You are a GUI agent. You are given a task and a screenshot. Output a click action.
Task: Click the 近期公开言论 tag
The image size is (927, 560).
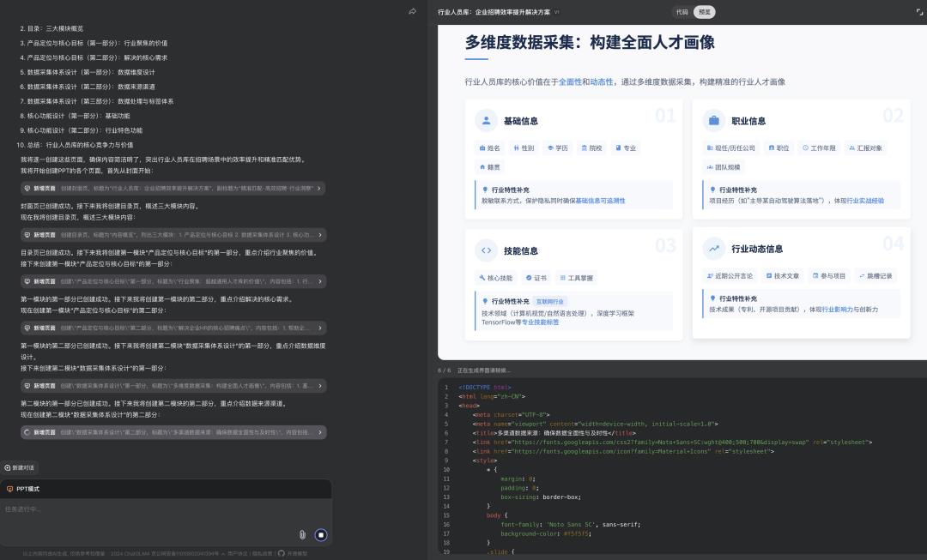click(730, 276)
